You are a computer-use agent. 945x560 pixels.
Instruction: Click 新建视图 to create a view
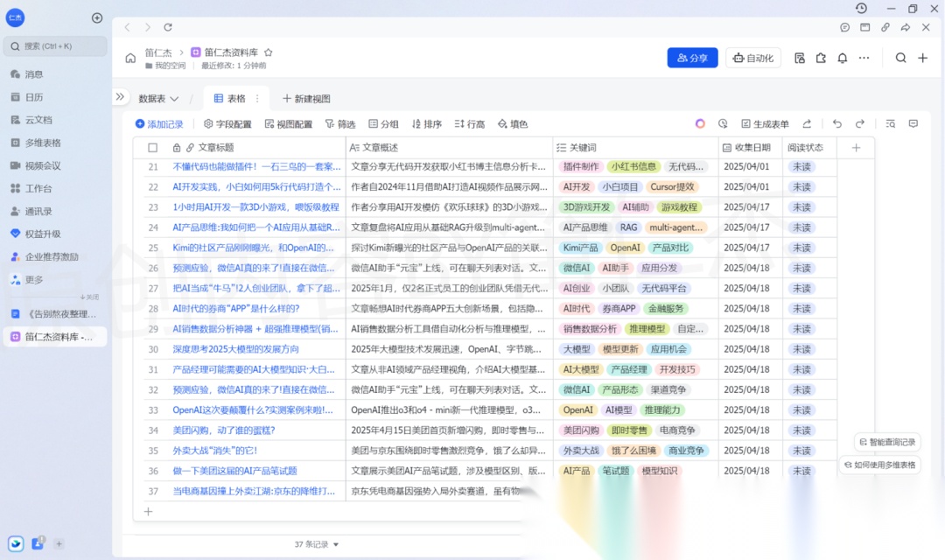point(306,98)
